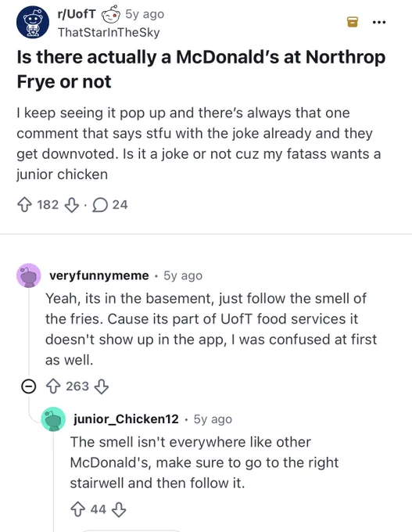The height and width of the screenshot is (532, 412).
Task: Open veryfunnymeme's username link
Action: tap(99, 275)
